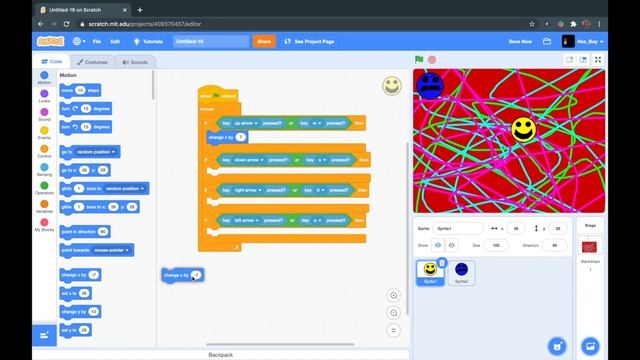Click the green flag to run
The image size is (640, 360).
coord(419,60)
